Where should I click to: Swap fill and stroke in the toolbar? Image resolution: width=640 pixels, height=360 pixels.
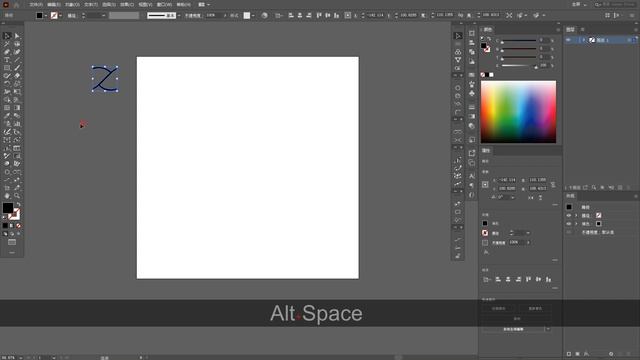pyautogui.click(x=18, y=204)
